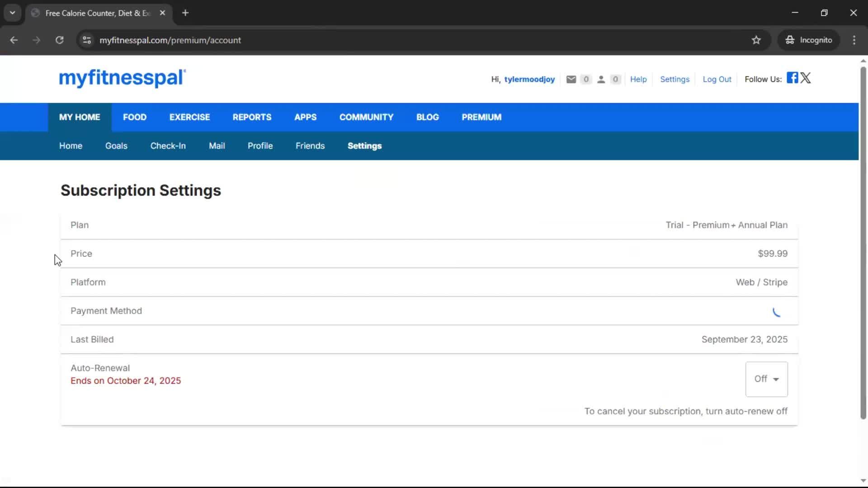
Task: Click the scrollbar down arrow
Action: click(x=863, y=481)
